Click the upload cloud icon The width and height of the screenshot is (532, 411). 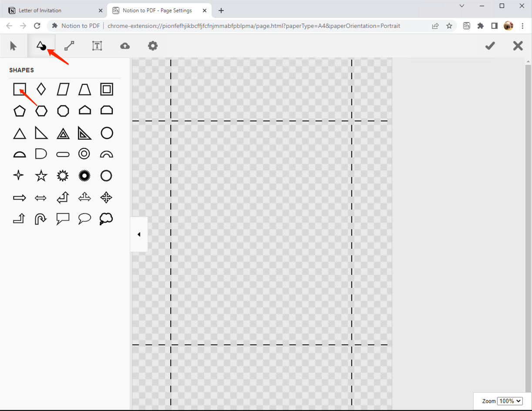pos(125,45)
